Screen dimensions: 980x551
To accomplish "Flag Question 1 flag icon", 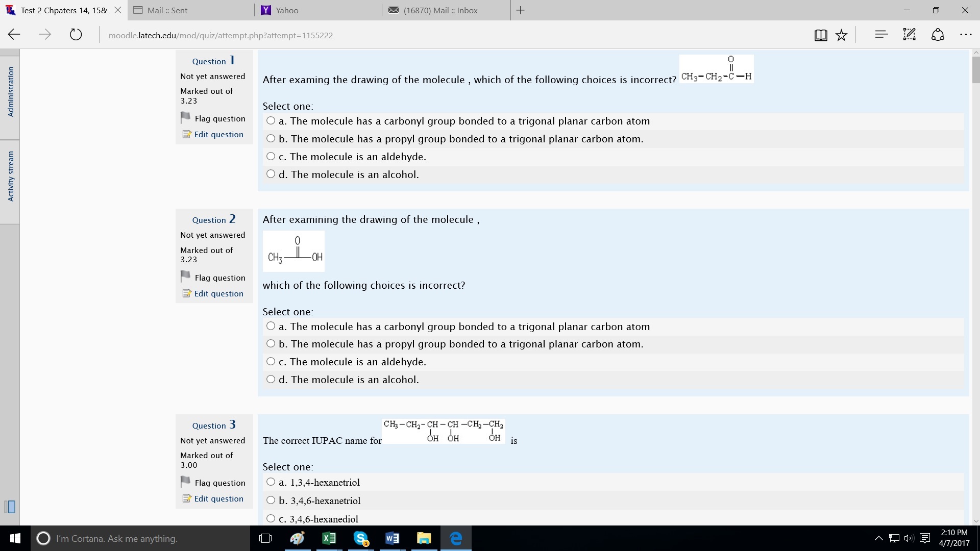I will click(x=185, y=118).
